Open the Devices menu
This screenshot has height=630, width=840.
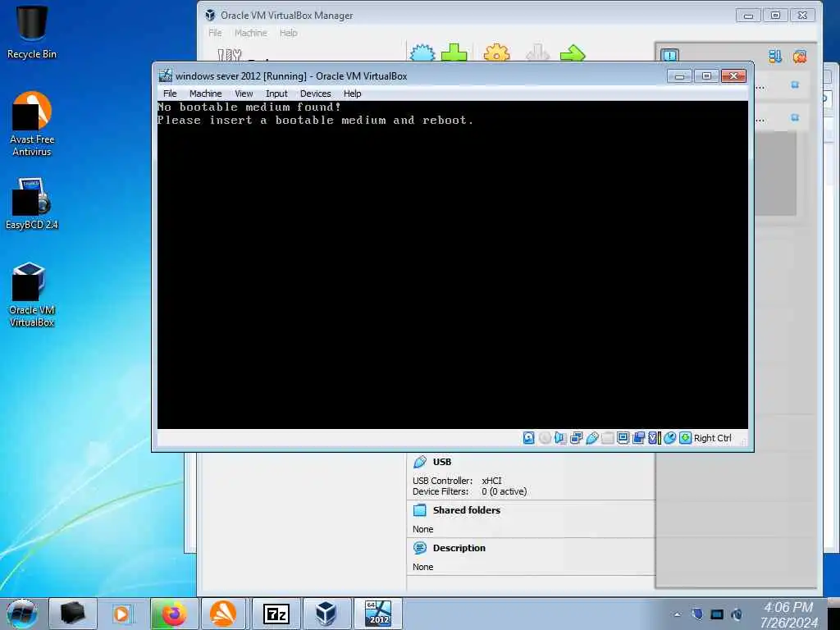(316, 94)
